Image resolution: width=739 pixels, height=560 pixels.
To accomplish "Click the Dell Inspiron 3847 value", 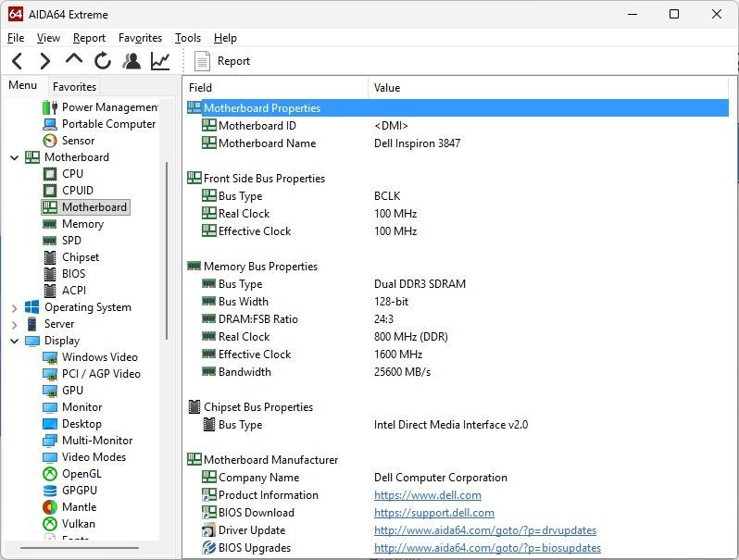I will coord(417,143).
